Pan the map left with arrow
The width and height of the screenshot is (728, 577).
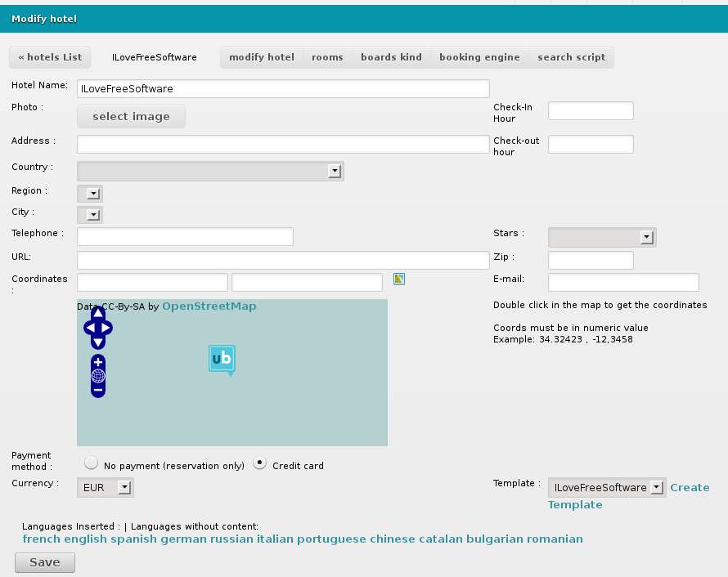pyautogui.click(x=89, y=328)
